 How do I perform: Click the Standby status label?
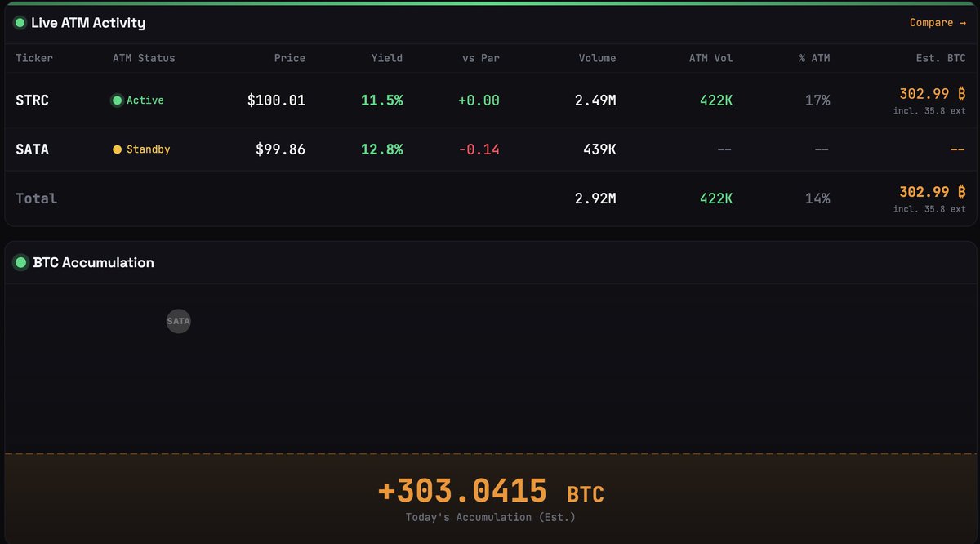pos(148,149)
